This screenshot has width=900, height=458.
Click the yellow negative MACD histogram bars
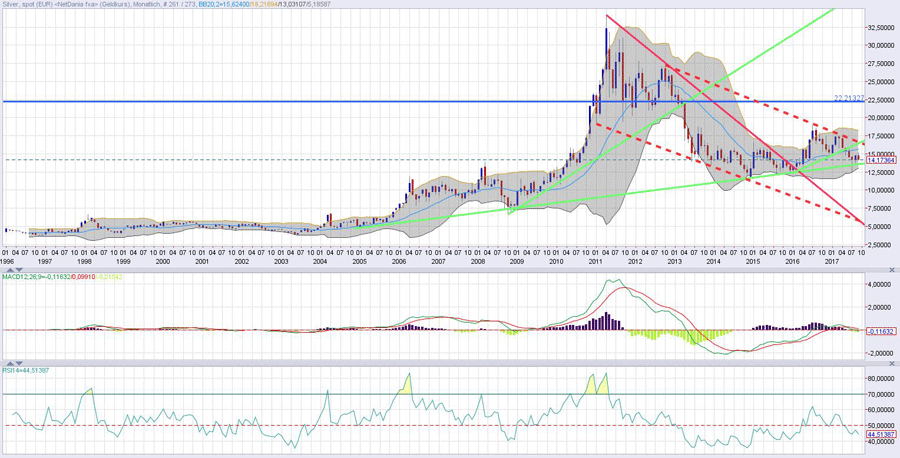click(x=692, y=337)
